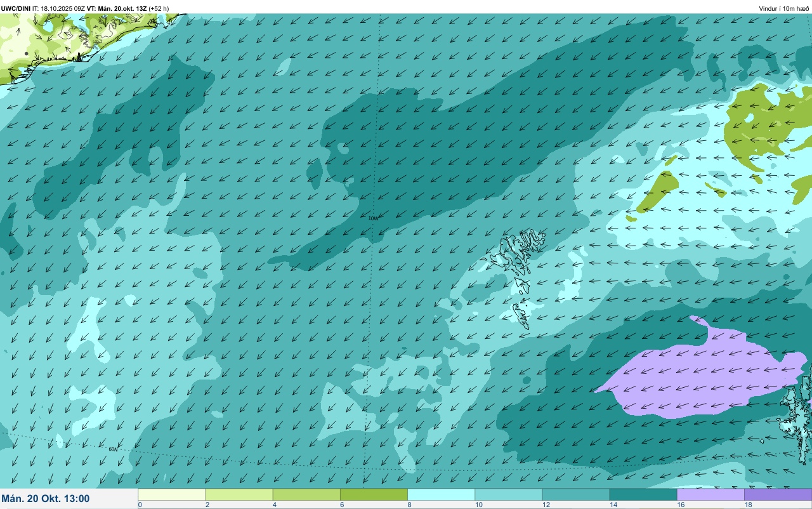The image size is (812, 509).
Task: Click the '(+52 h)' forecast offset text
Action: pos(159,8)
